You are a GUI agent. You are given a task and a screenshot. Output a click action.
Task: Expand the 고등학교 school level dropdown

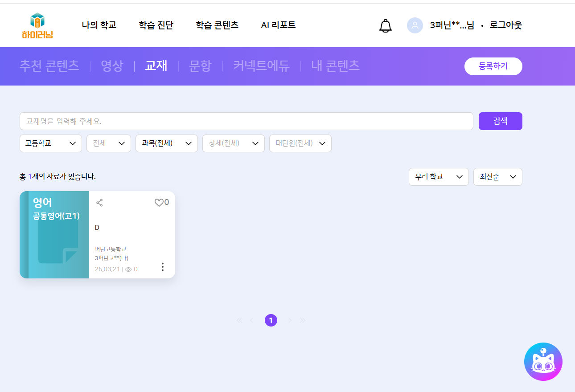click(x=50, y=143)
